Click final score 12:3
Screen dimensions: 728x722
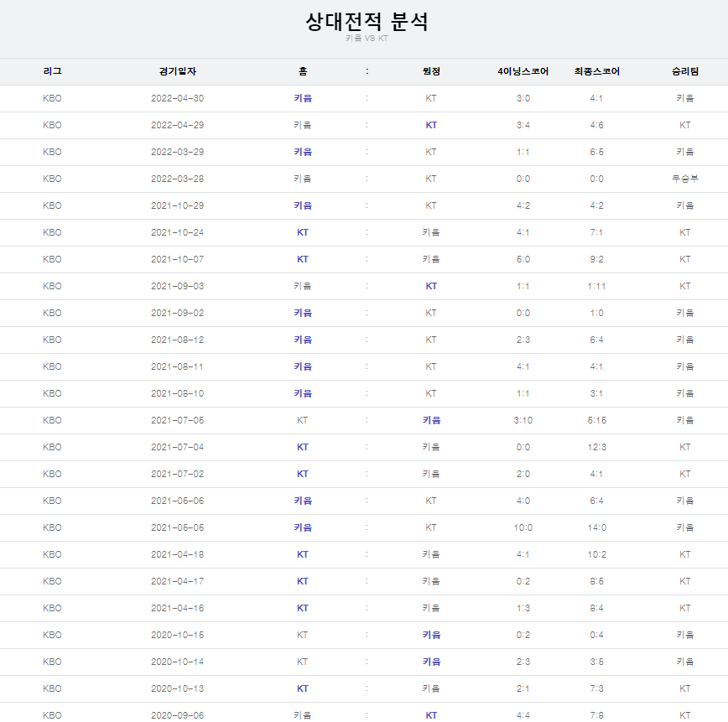tap(596, 447)
